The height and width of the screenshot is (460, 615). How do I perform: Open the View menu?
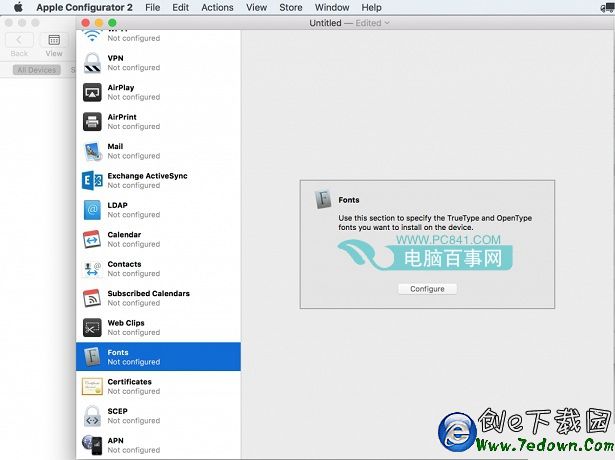[257, 7]
